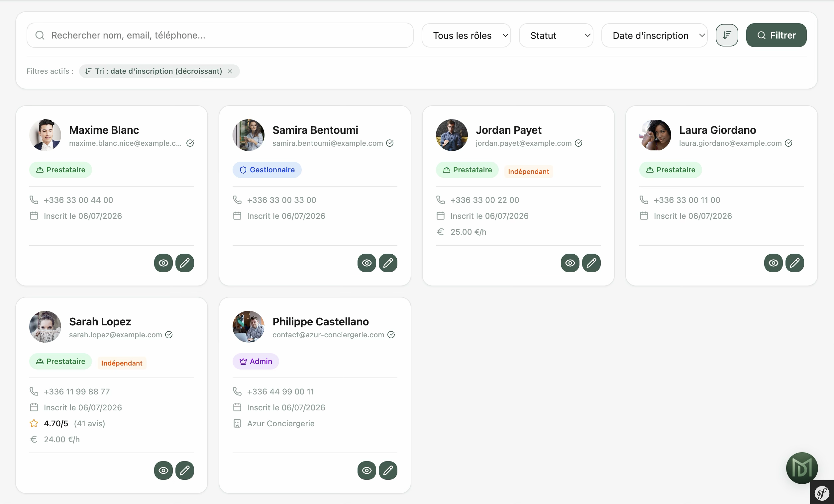Click Sarah Lopez's 4.70/5 rating

(x=56, y=423)
